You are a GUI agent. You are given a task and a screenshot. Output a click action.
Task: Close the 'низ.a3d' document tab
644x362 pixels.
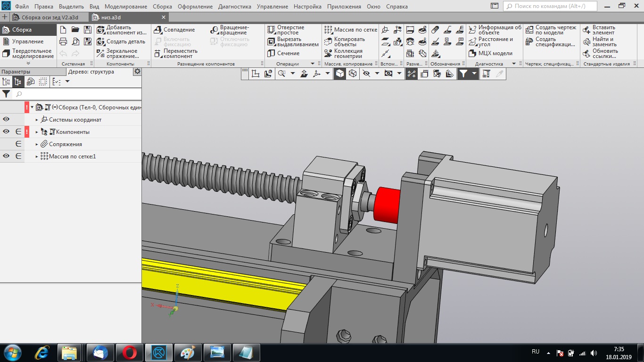coord(164,17)
